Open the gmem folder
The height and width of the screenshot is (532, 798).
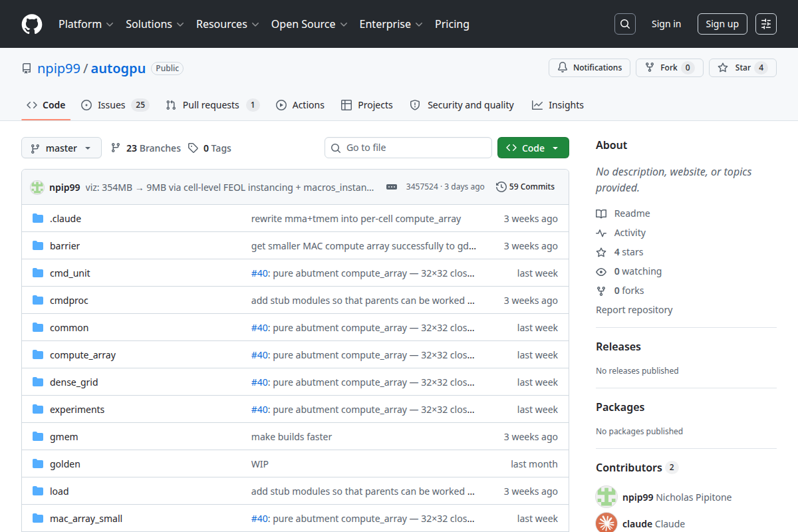coord(64,437)
